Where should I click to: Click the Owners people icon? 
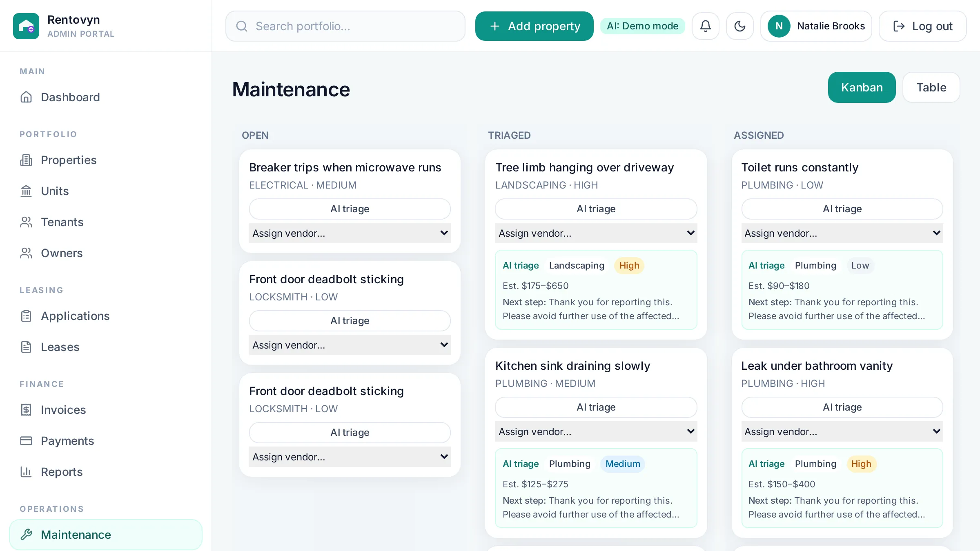pyautogui.click(x=26, y=253)
